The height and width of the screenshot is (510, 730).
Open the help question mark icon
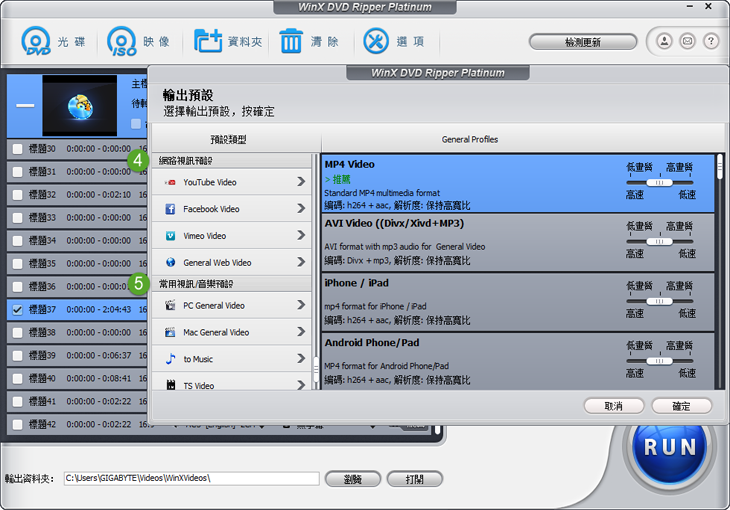point(711,42)
